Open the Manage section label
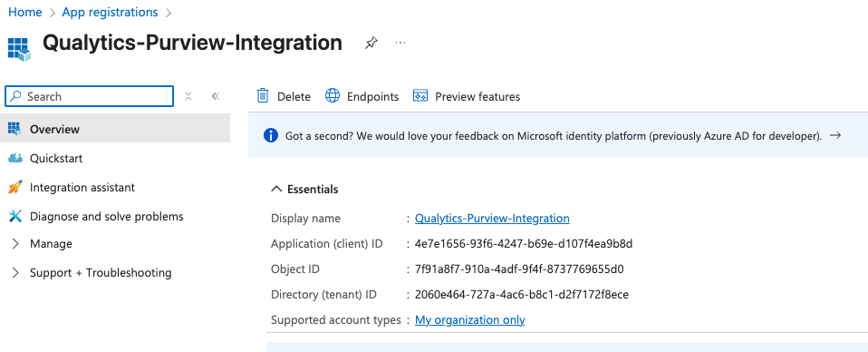Screen dimensions: 868x352 click(51, 243)
